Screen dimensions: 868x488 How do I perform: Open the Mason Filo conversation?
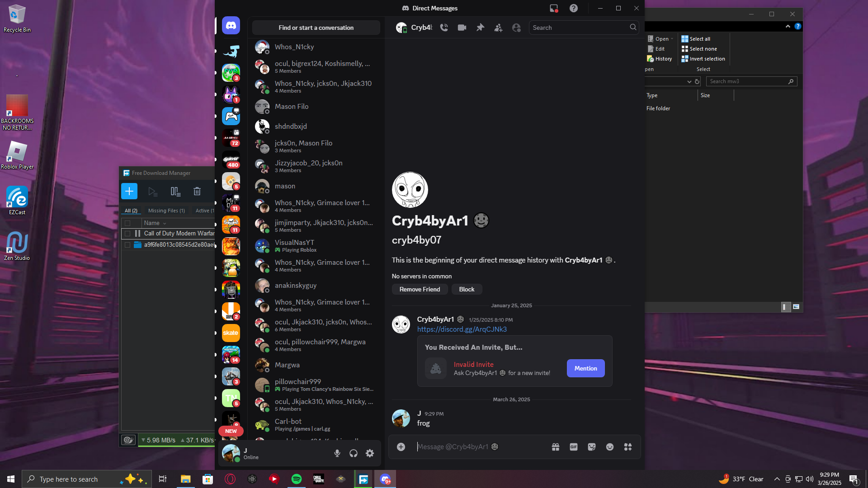tap(292, 107)
